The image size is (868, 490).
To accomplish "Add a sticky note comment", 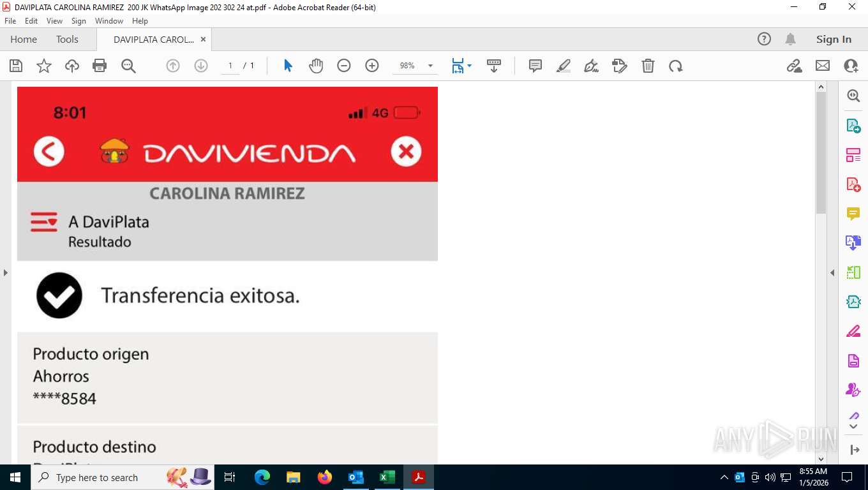I will pyautogui.click(x=535, y=66).
